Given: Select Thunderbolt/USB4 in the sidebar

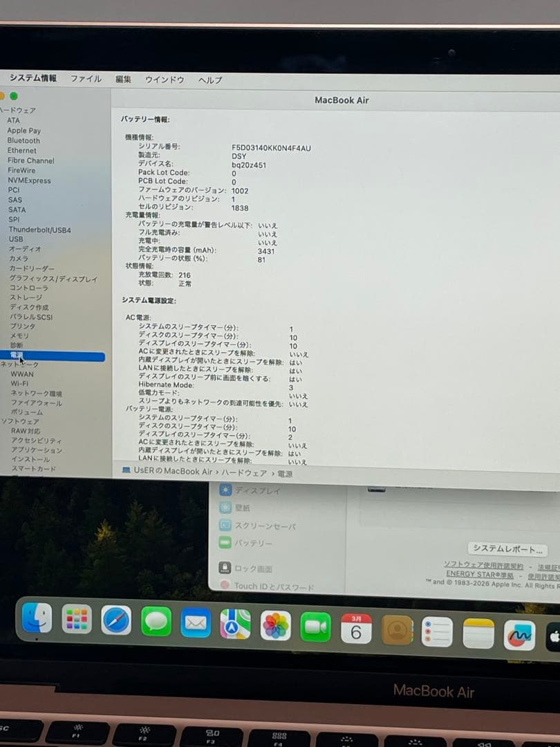Looking at the screenshot, I should (39, 230).
